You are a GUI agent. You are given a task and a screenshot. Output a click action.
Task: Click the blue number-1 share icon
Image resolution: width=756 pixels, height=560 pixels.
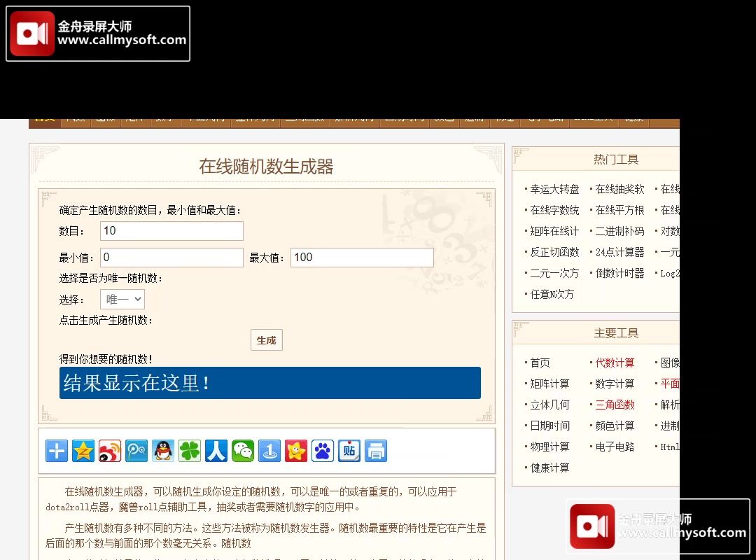(x=269, y=451)
